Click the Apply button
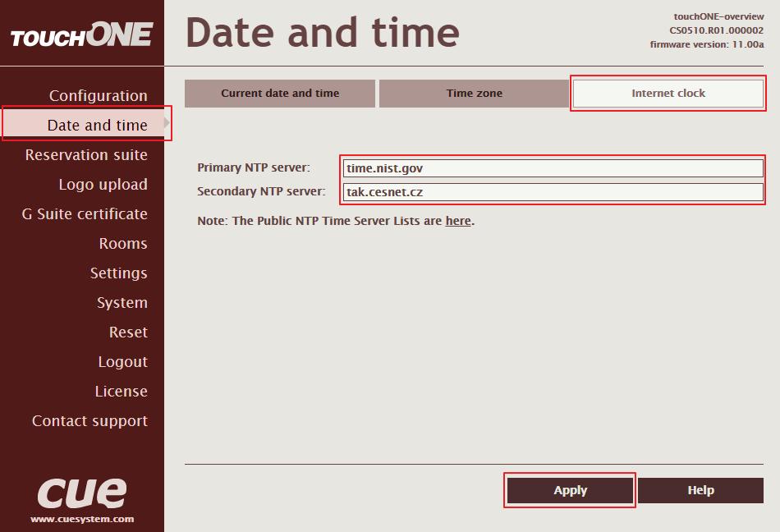Viewport: 780px width, 532px height. 570,490
